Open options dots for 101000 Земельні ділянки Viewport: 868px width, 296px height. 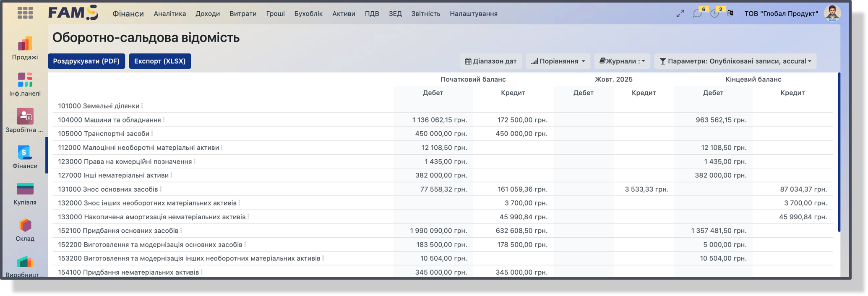[x=142, y=106]
